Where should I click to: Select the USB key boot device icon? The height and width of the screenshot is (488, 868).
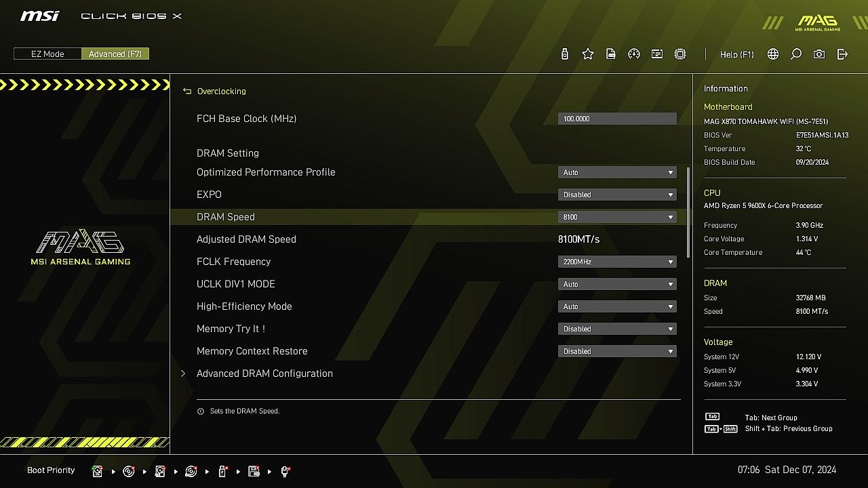click(222, 471)
